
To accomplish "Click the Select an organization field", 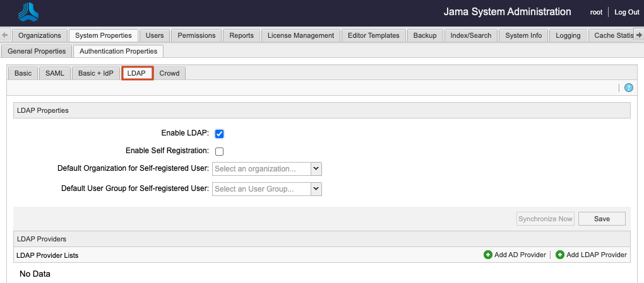I will 261,168.
